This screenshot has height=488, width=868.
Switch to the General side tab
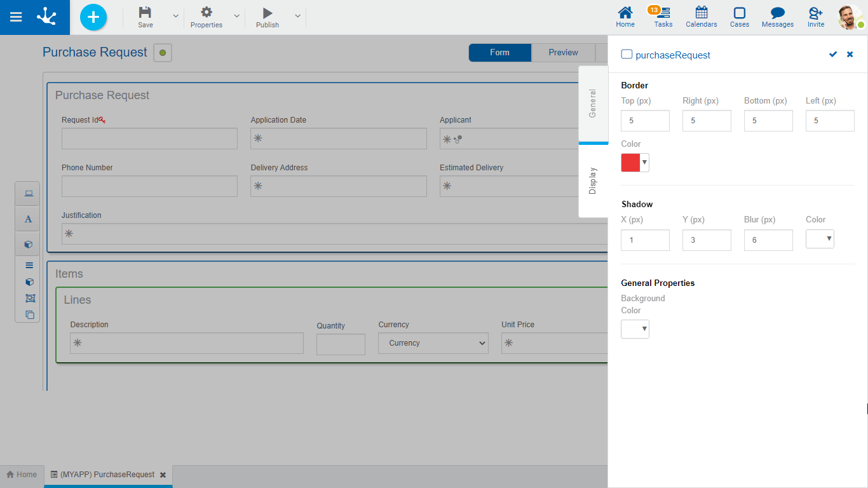point(593,104)
